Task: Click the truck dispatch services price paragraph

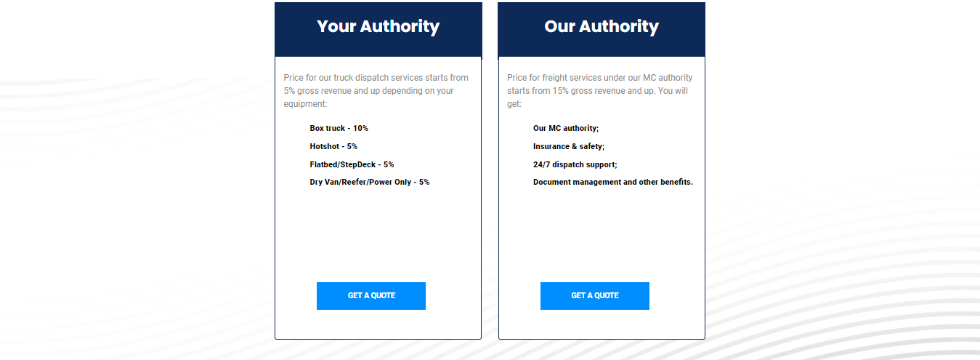Action: (x=376, y=91)
